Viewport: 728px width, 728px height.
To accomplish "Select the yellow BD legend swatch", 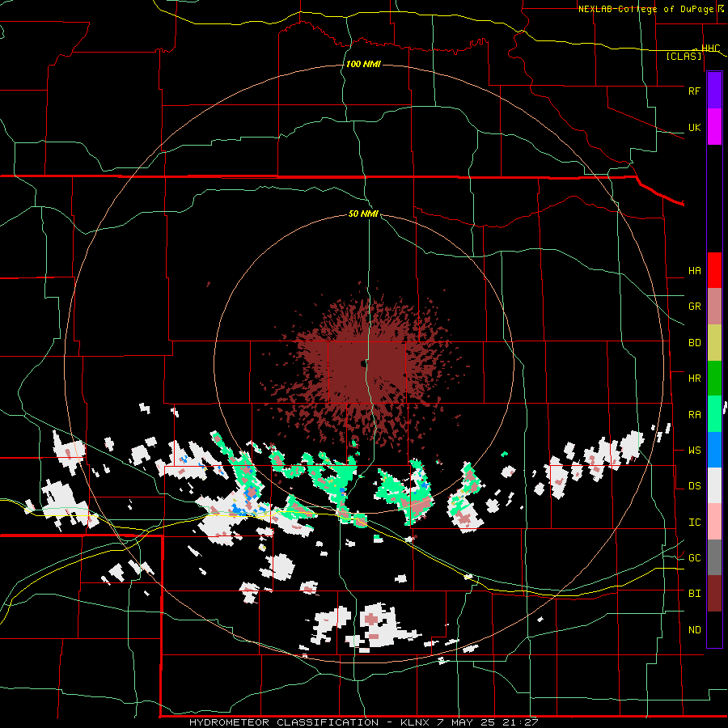I will point(714,343).
